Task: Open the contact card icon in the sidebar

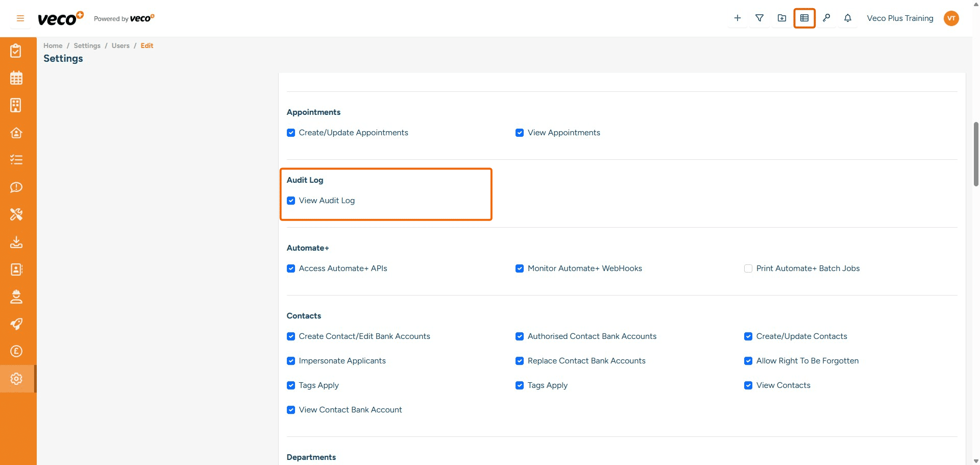Action: click(16, 270)
